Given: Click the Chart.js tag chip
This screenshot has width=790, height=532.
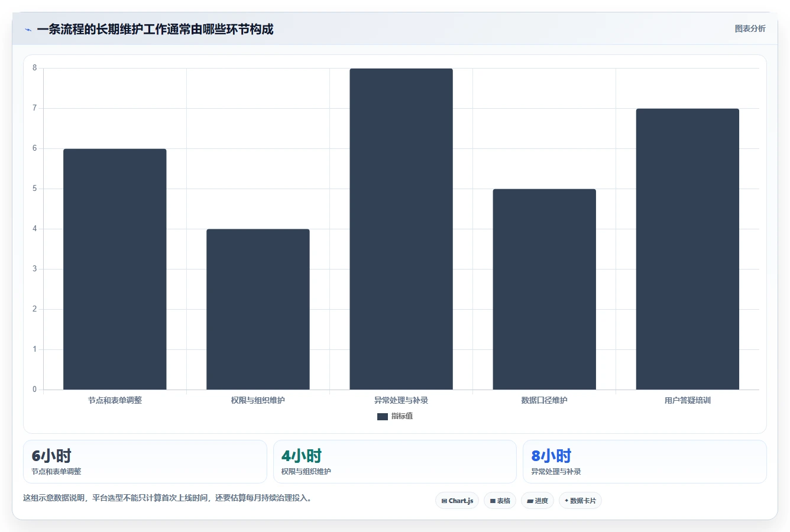Looking at the screenshot, I should [x=457, y=501].
